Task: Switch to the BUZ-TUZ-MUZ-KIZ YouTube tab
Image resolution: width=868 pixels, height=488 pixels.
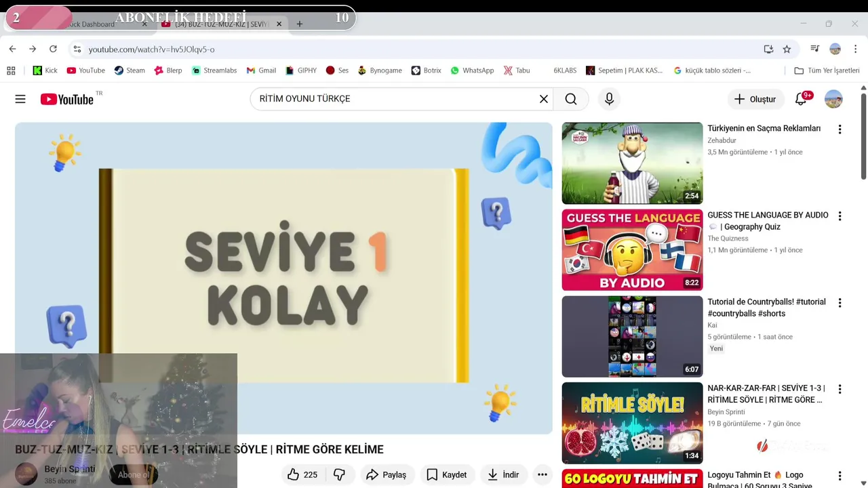Action: click(221, 24)
